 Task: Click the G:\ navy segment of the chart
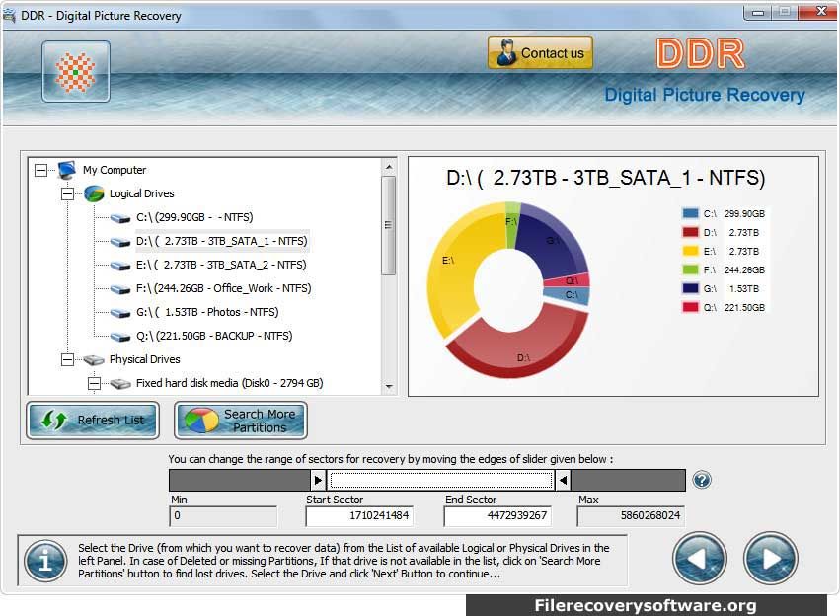point(552,244)
